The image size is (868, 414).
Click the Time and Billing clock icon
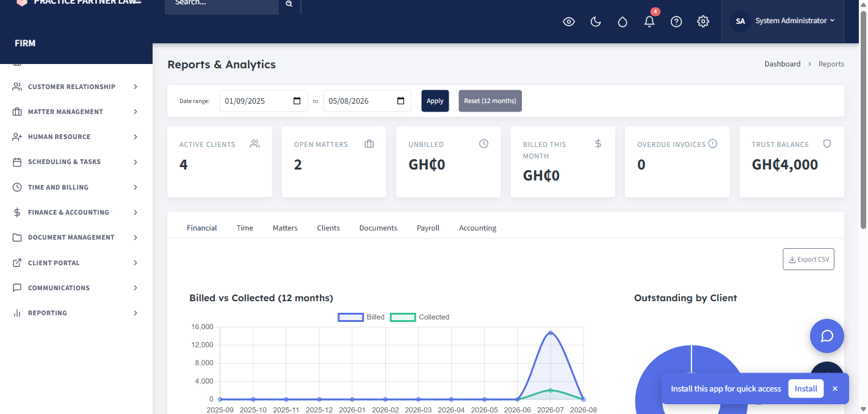[17, 187]
